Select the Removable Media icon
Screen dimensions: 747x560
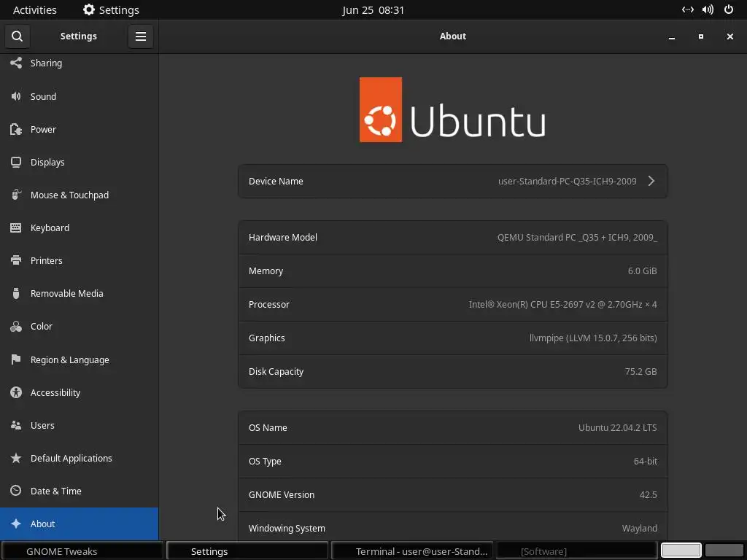tap(16, 293)
